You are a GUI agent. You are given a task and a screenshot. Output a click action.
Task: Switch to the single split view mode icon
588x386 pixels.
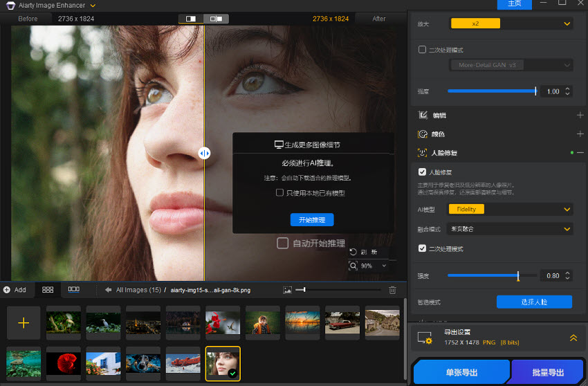tap(191, 19)
